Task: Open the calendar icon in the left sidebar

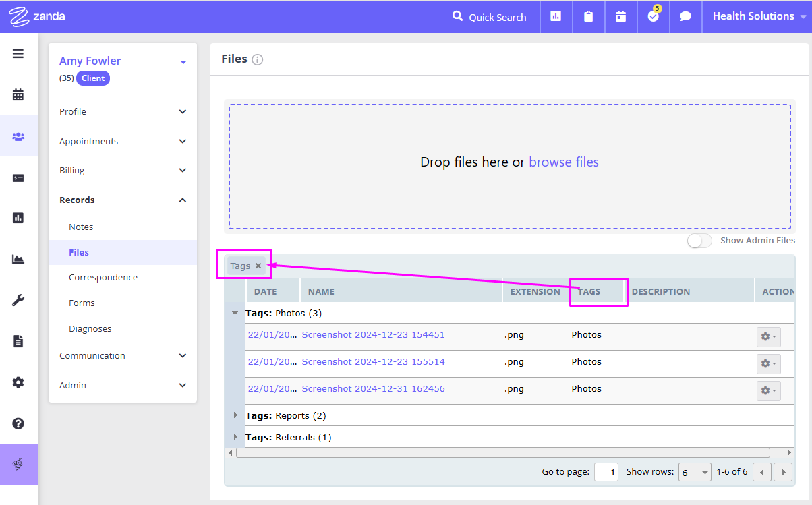Action: pyautogui.click(x=19, y=94)
